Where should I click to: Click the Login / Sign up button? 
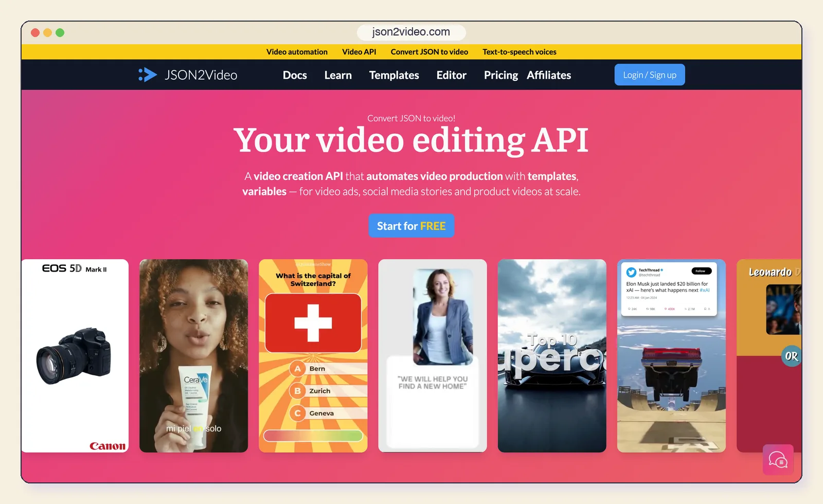(650, 75)
